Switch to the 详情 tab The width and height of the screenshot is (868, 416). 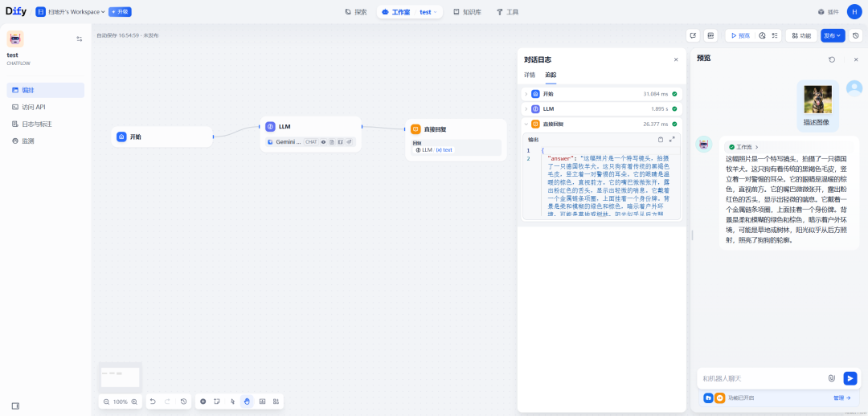(x=530, y=75)
